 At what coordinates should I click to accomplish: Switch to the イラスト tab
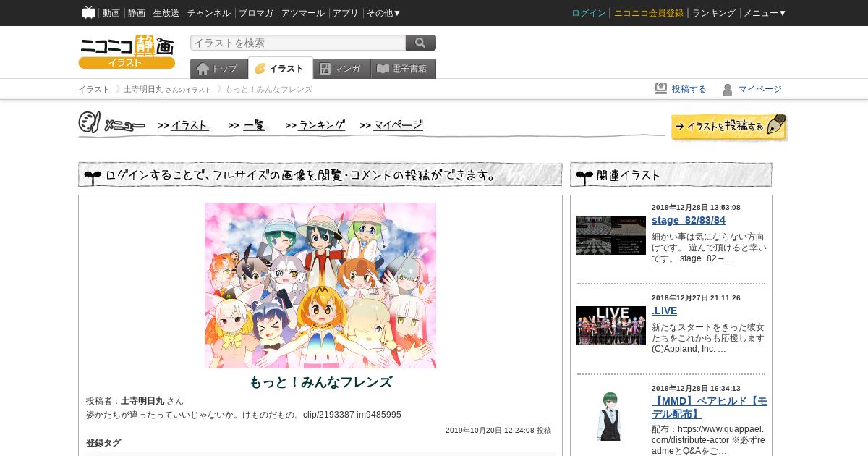pos(281,68)
